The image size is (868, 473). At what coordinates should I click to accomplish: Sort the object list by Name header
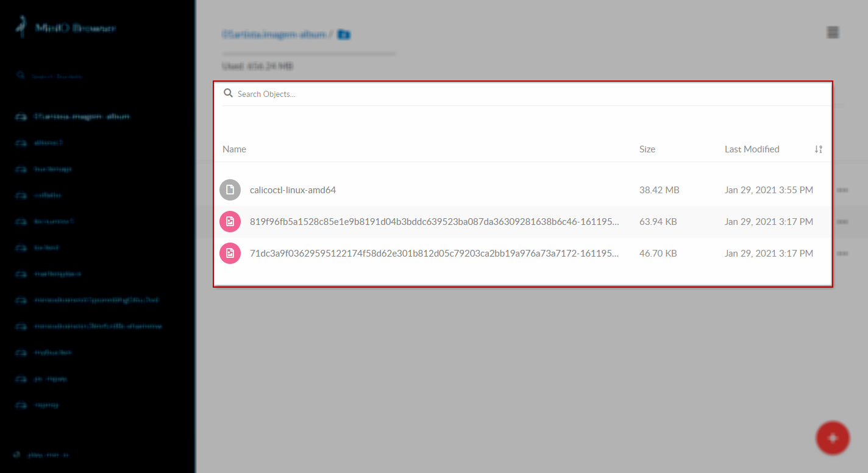(235, 149)
